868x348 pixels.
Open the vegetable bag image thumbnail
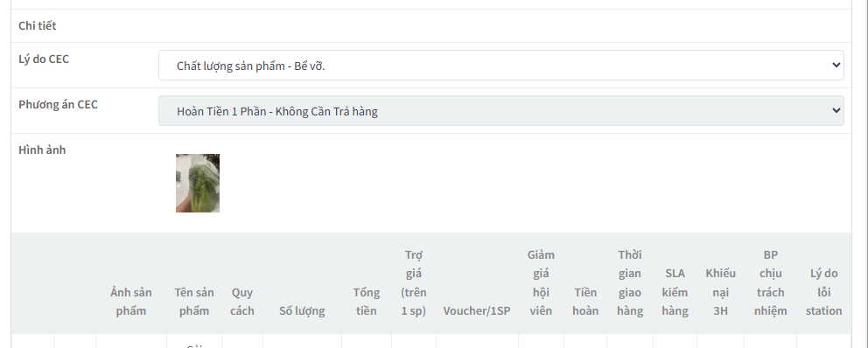point(198,183)
